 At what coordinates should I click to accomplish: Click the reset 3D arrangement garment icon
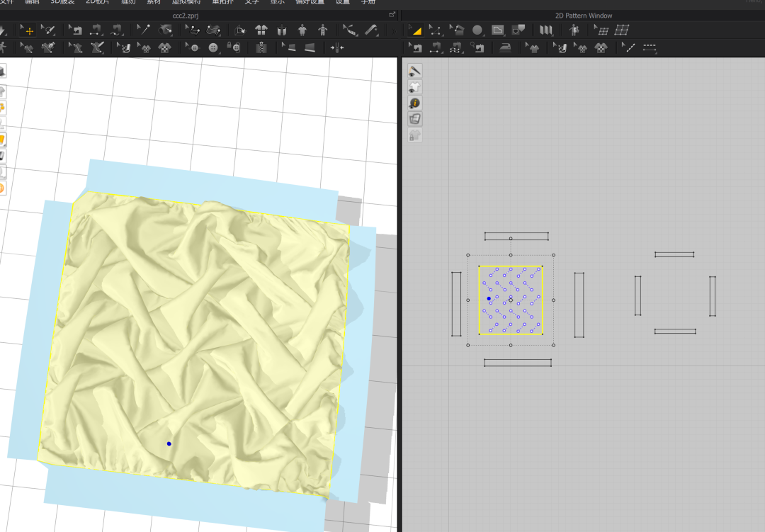point(261,30)
